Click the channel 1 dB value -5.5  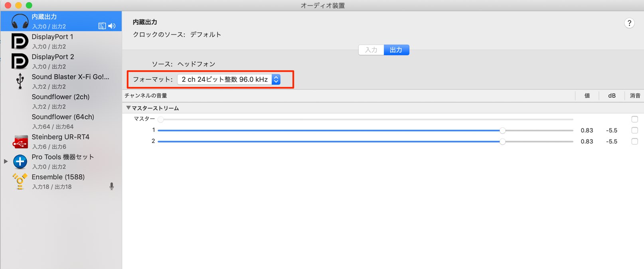click(x=612, y=130)
